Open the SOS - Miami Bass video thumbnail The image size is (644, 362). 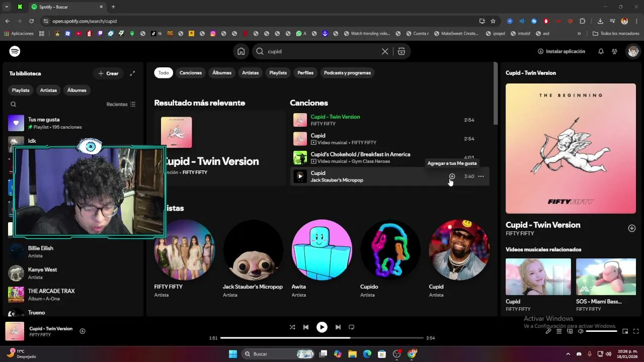(x=606, y=277)
